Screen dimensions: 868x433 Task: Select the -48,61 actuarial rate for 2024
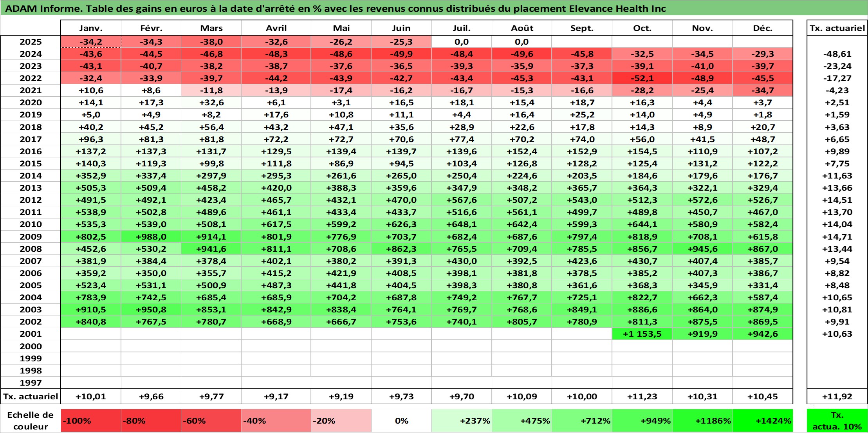point(837,54)
